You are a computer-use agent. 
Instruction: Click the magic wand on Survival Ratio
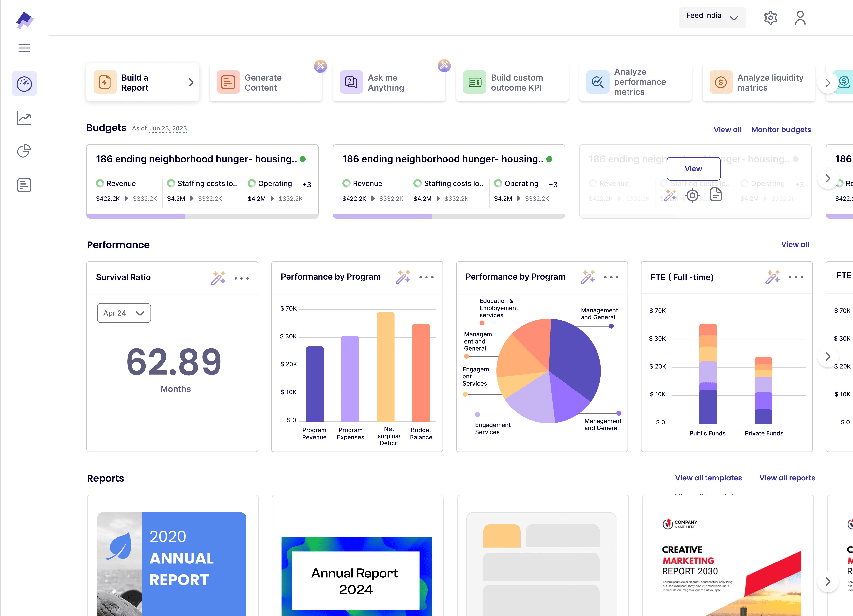[218, 278]
